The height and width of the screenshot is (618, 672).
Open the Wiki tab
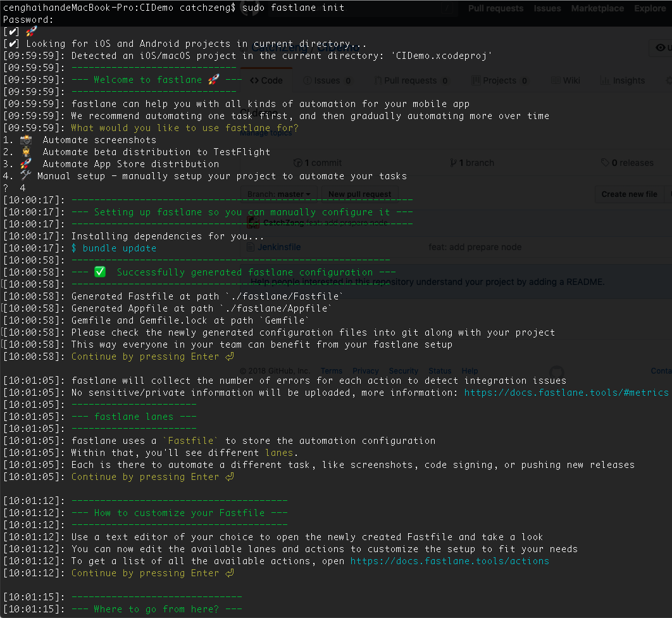tap(565, 80)
